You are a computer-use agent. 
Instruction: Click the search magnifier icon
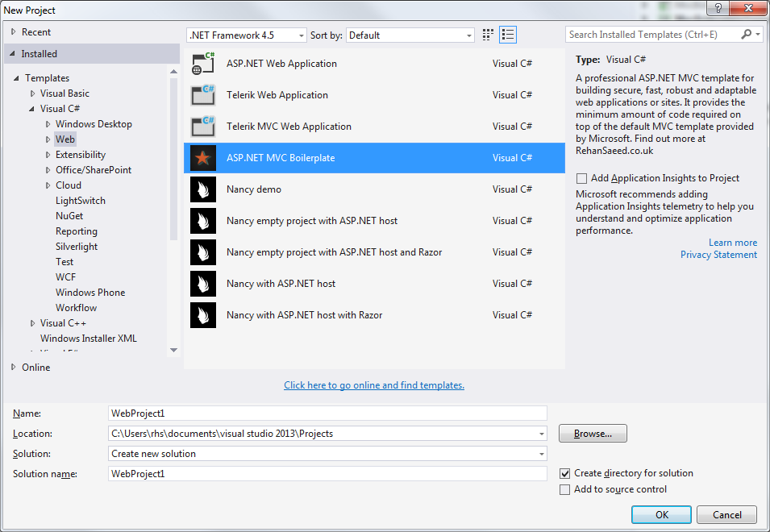click(x=747, y=35)
